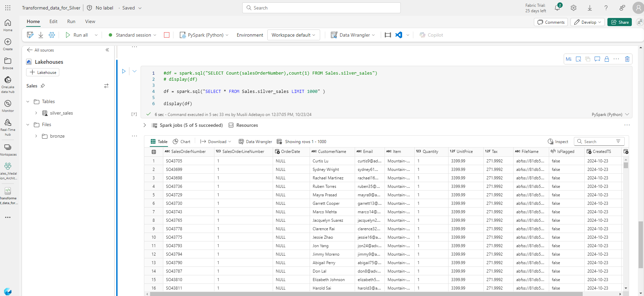Image resolution: width=644 pixels, height=296 pixels.
Task: Open Workspaces from the left sidebar
Action: pos(8,150)
